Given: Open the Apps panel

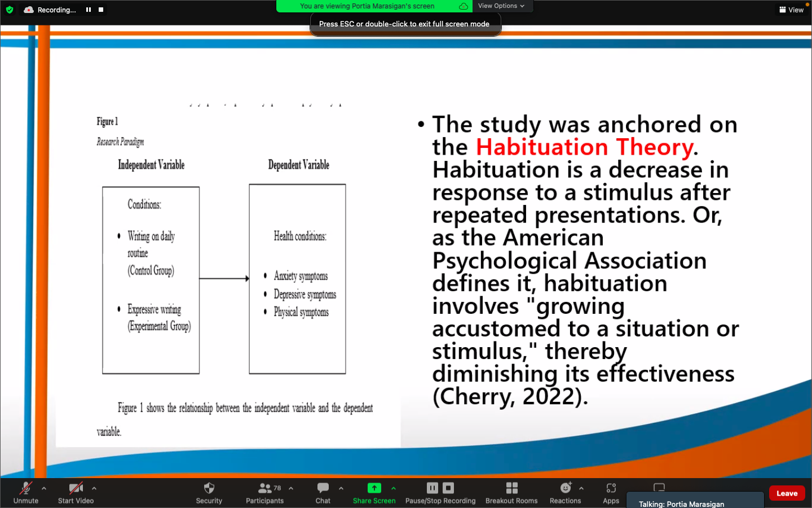Looking at the screenshot, I should 611,489.
